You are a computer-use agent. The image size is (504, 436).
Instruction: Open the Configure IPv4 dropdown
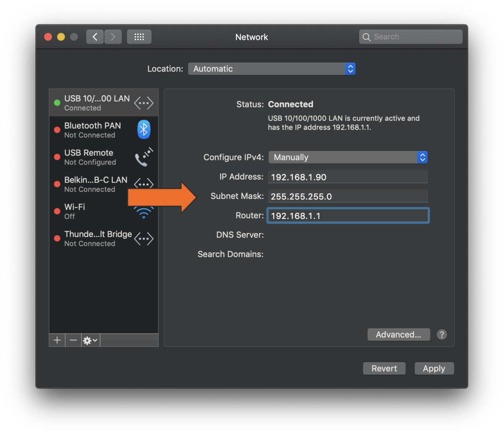[347, 157]
